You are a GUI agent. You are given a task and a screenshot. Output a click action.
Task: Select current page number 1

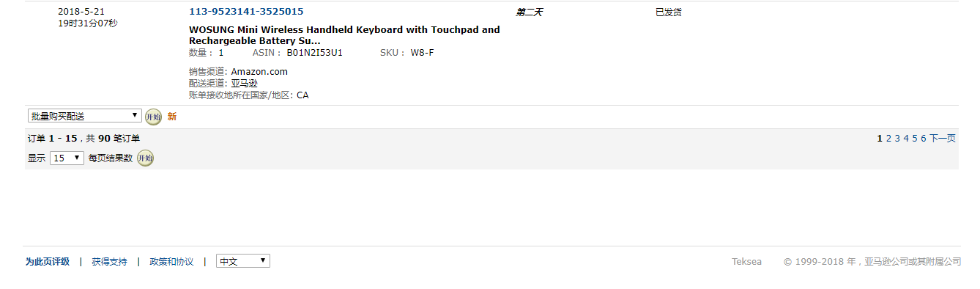(x=880, y=138)
